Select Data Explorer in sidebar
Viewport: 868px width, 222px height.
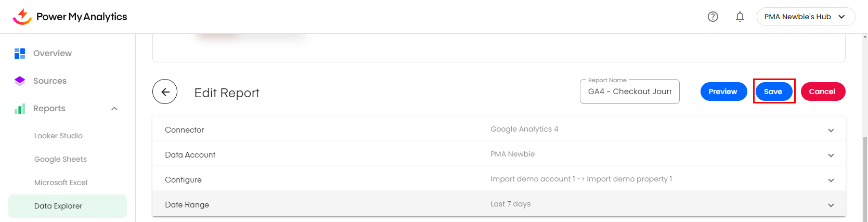(x=58, y=206)
